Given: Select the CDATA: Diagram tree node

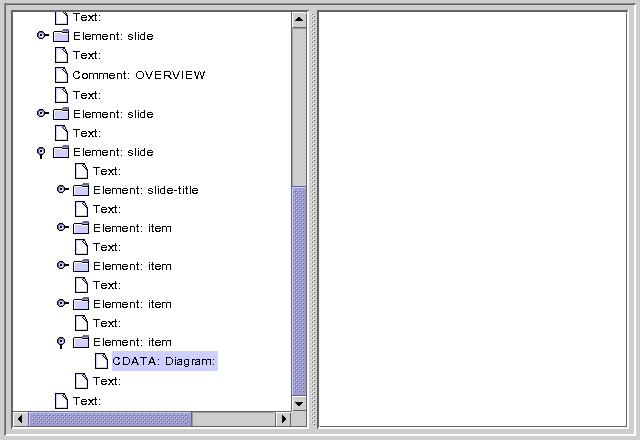Looking at the screenshot, I should pyautogui.click(x=164, y=361).
